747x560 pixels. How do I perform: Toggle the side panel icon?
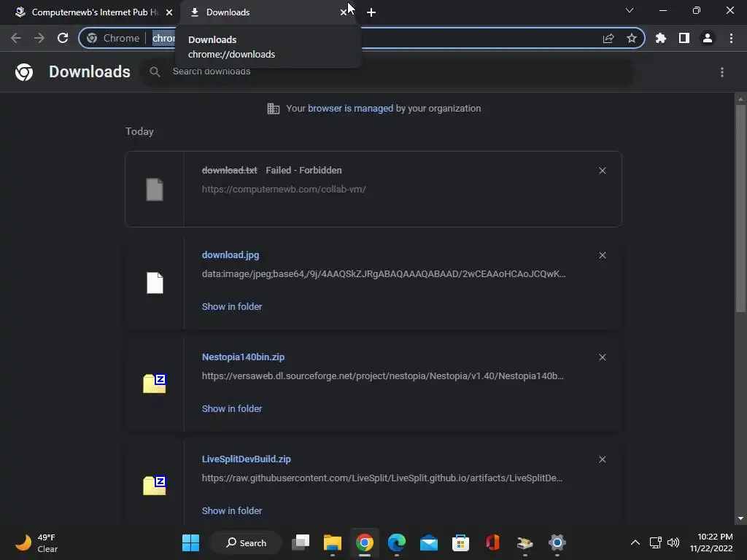pos(684,38)
